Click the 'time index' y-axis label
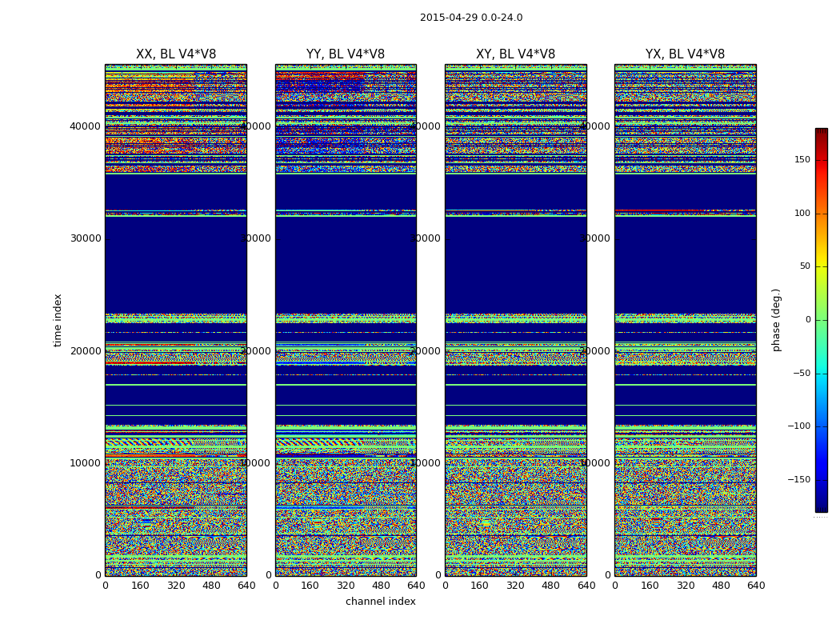 pos(58,320)
